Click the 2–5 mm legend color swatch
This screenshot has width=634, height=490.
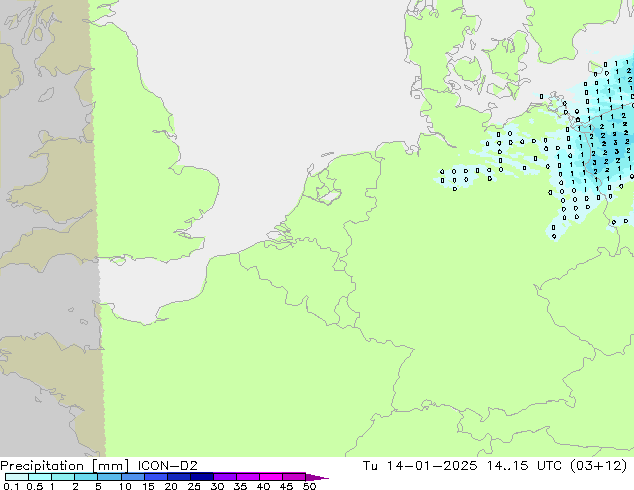pos(86,477)
